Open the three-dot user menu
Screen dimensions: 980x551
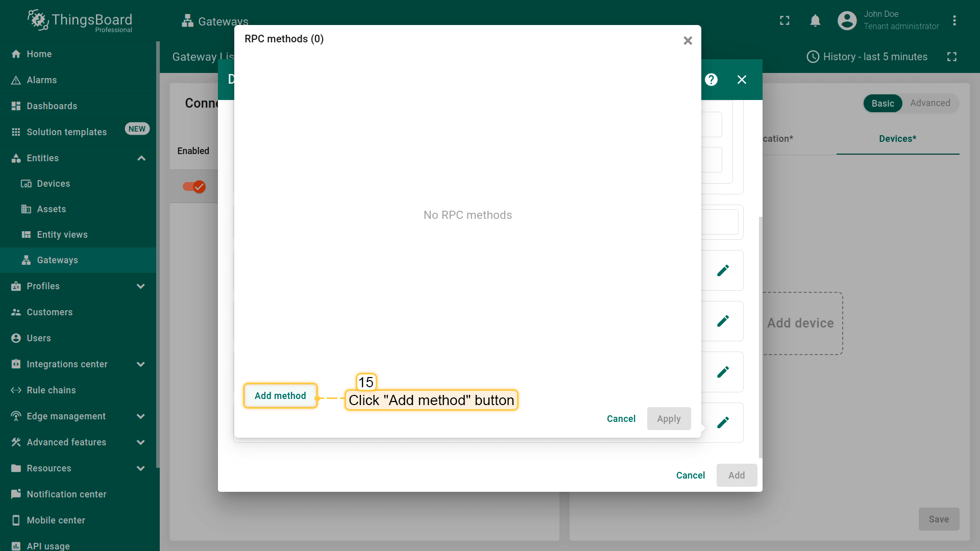[x=954, y=20]
